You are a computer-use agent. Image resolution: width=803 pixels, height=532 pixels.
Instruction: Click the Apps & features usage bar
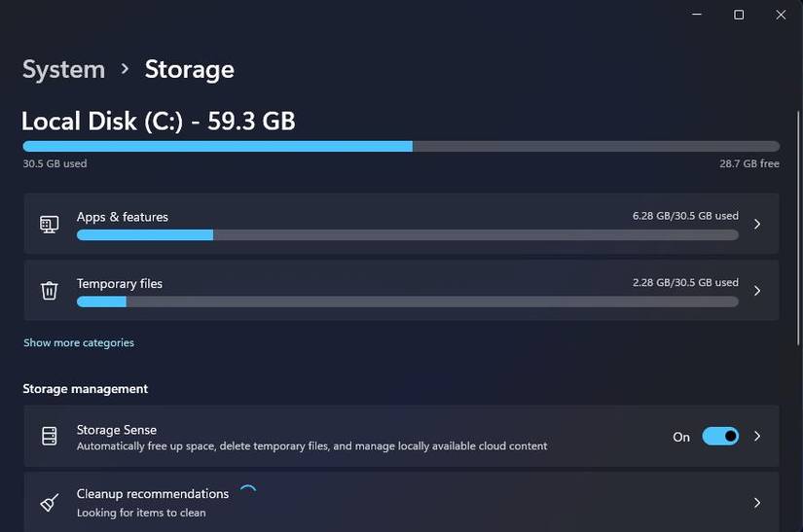tap(407, 234)
